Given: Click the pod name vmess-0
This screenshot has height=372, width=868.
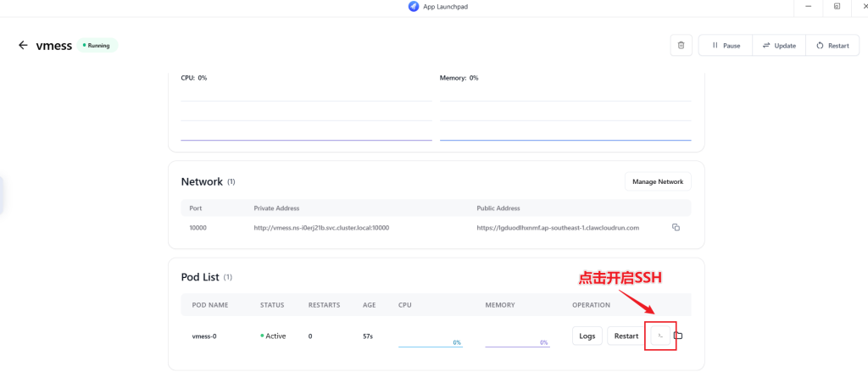Looking at the screenshot, I should point(204,336).
